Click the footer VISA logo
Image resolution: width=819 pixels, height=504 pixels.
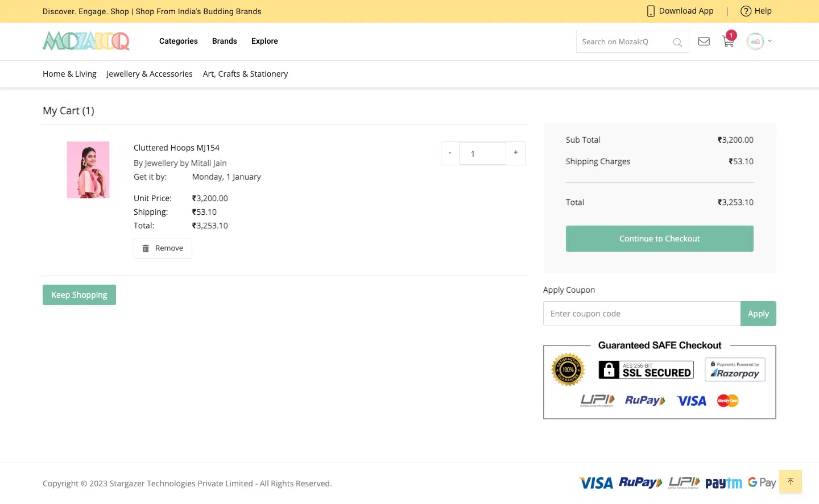(596, 483)
